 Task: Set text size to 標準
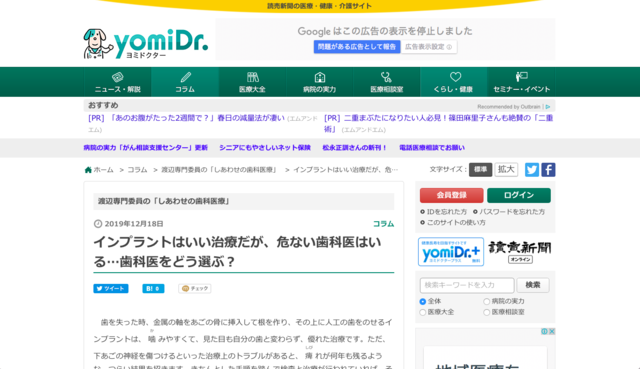(x=480, y=169)
